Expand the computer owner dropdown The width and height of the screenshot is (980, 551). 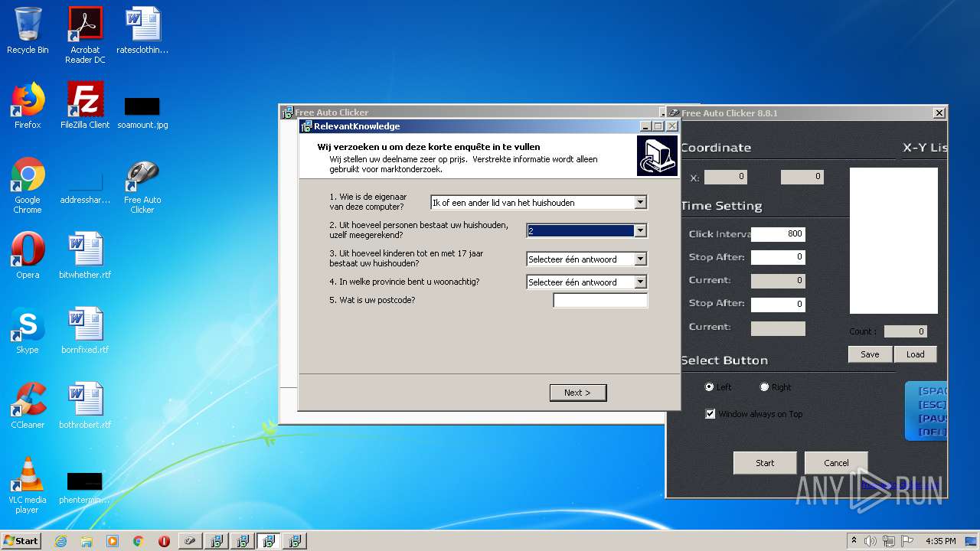pyautogui.click(x=641, y=203)
